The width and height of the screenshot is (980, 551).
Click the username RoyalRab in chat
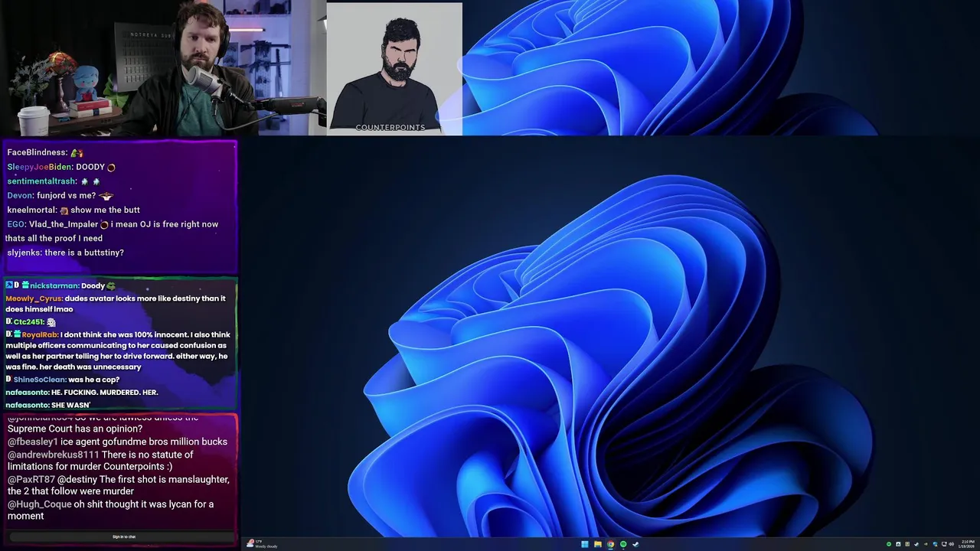point(40,334)
